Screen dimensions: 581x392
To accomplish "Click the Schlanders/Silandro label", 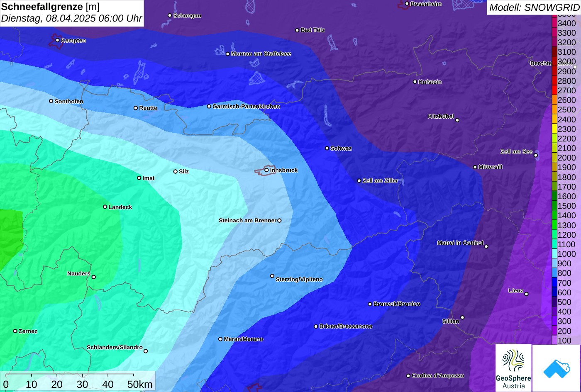I will tap(115, 348).
